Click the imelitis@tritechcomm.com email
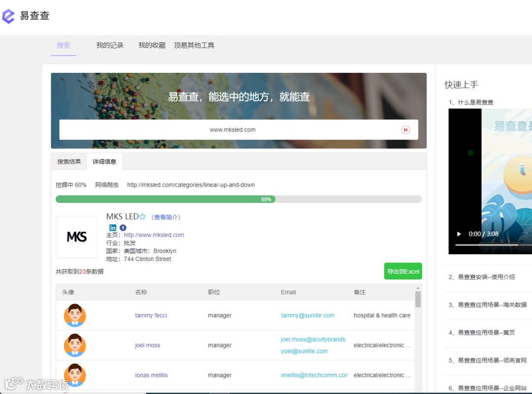The height and width of the screenshot is (394, 532). point(314,375)
